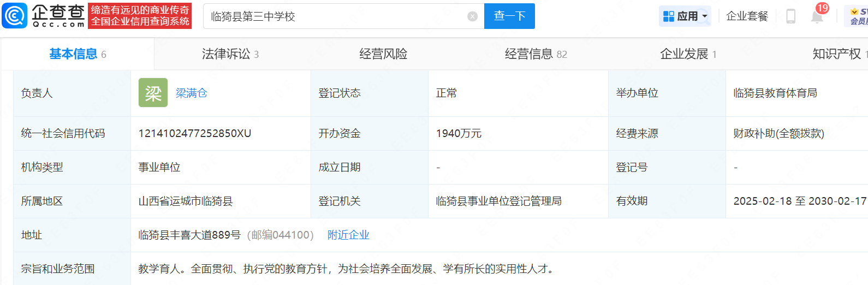Open the notification bell showing 19

pyautogui.click(x=817, y=16)
